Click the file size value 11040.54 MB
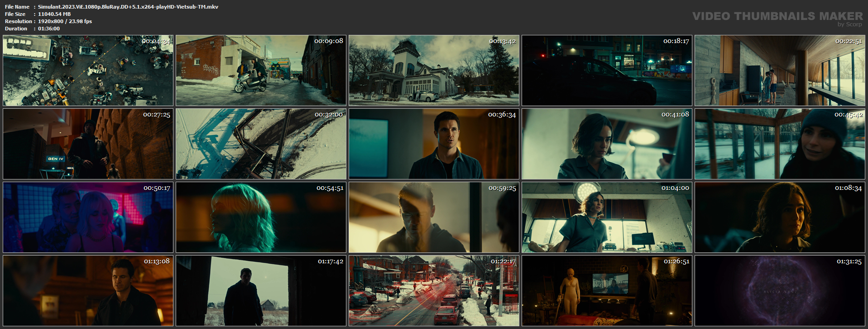868x329 pixels. coord(54,14)
